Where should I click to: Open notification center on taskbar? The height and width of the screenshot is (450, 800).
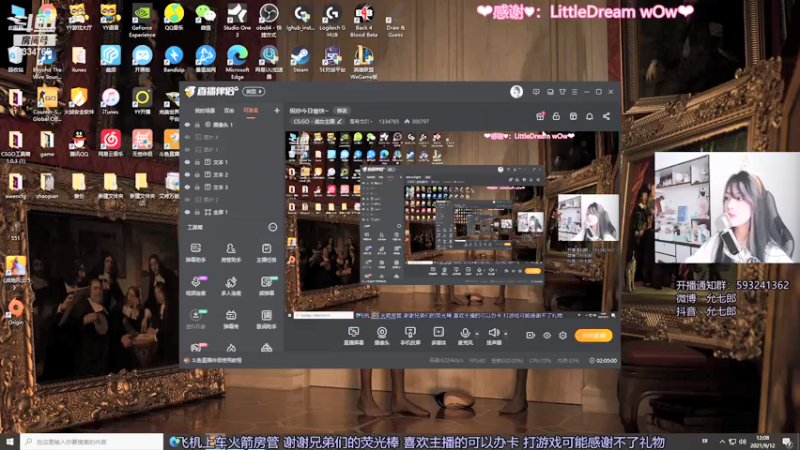787,442
